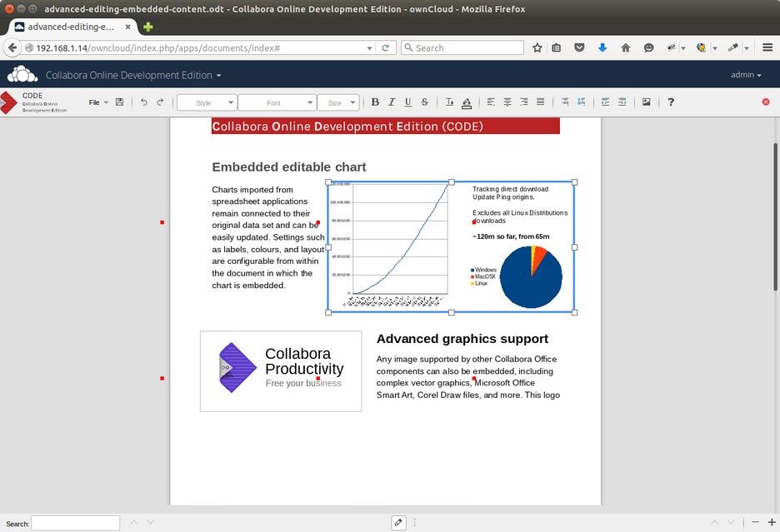
Task: Open the Firefox hamburger menu
Action: [767, 47]
